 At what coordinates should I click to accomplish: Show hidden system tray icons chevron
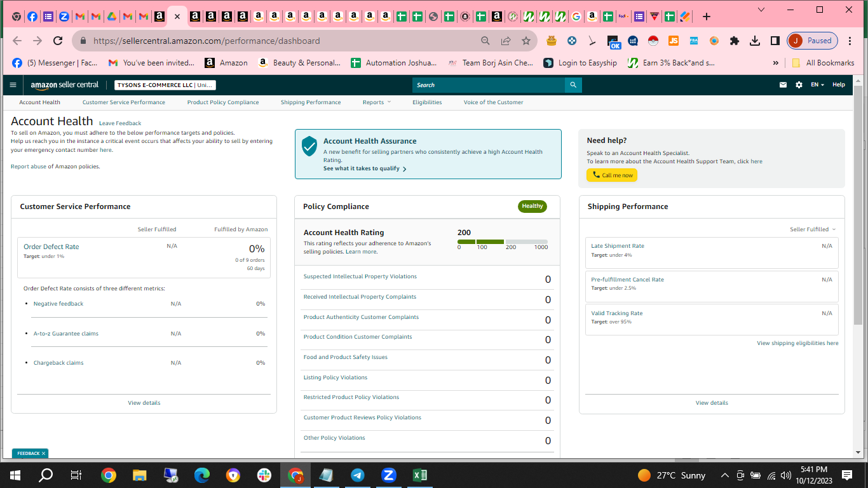[x=724, y=475]
